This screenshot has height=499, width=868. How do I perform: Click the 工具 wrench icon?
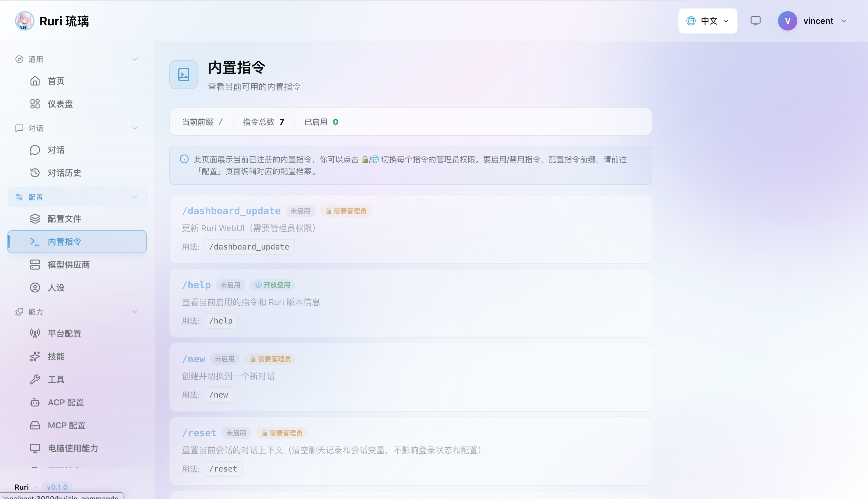pos(35,379)
